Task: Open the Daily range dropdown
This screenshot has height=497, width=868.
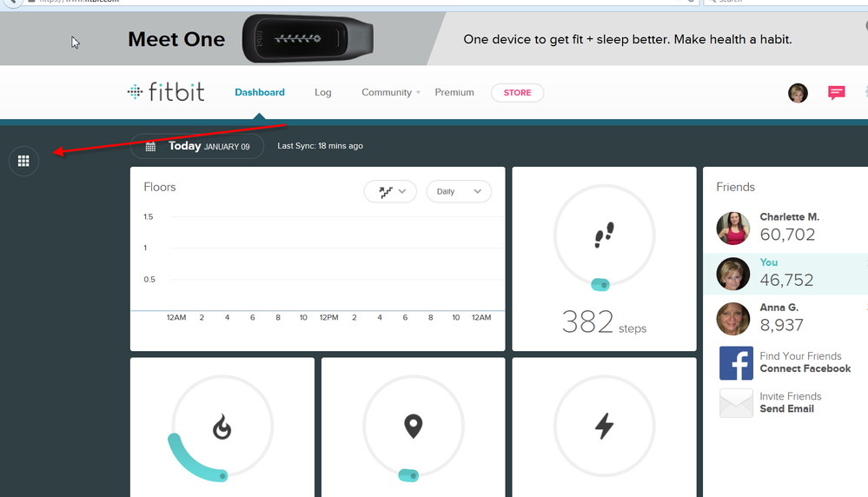Action: 459,191
